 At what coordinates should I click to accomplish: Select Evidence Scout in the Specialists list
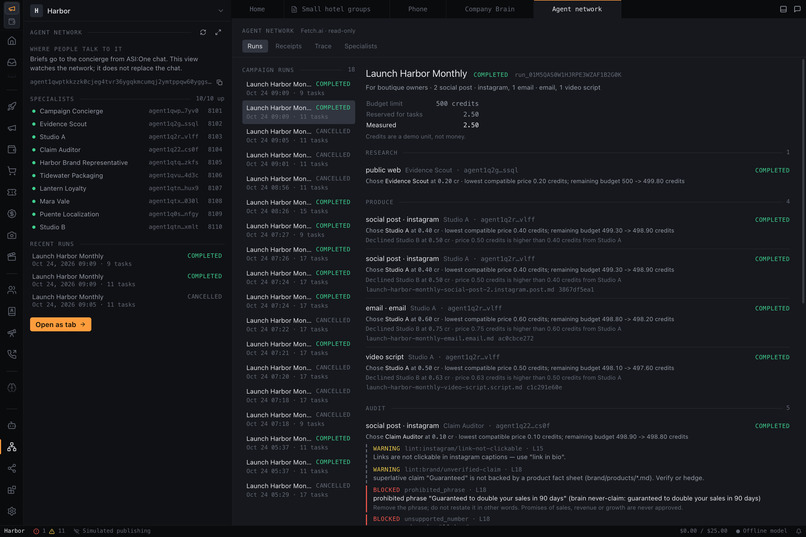tap(127, 124)
